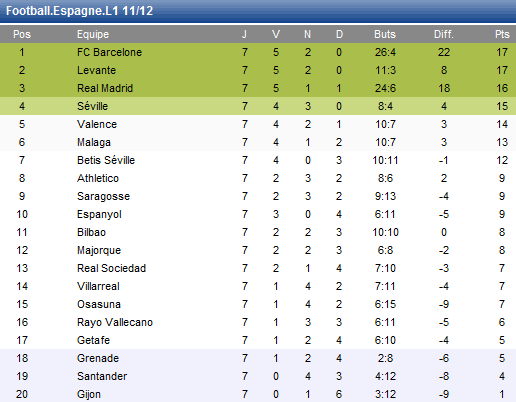Open the Rayo Vallecano entry

(115, 322)
